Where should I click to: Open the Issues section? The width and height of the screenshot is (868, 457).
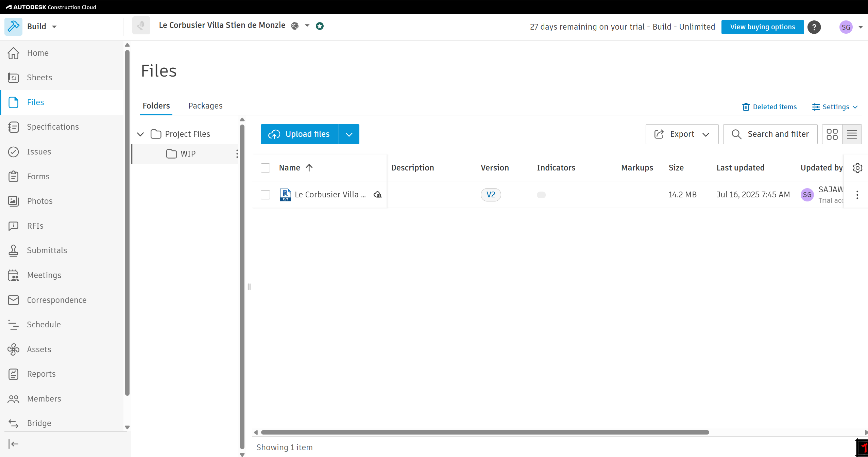[x=62, y=152]
